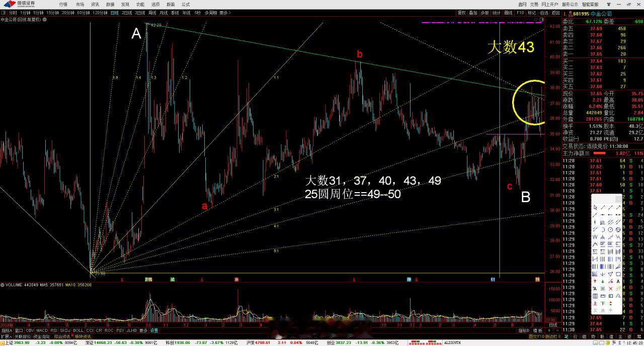Select the JLHB indicator
This screenshot has width=644, height=346.
point(132,330)
